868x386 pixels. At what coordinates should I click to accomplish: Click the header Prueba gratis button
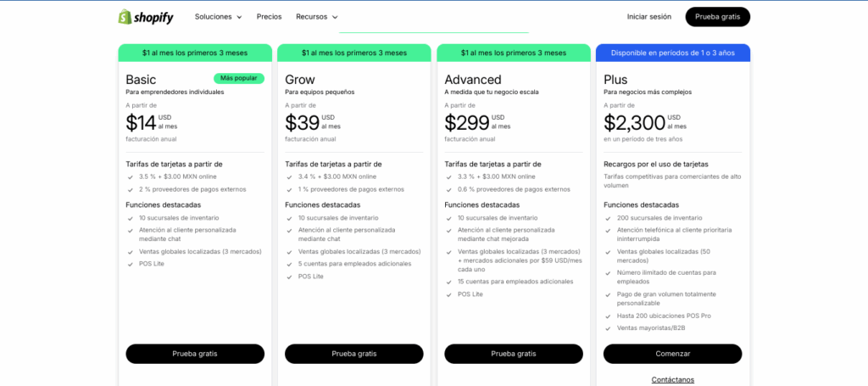click(x=717, y=17)
